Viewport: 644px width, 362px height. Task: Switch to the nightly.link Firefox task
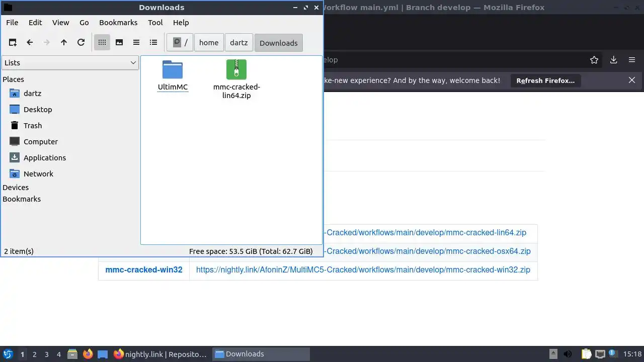(x=160, y=354)
